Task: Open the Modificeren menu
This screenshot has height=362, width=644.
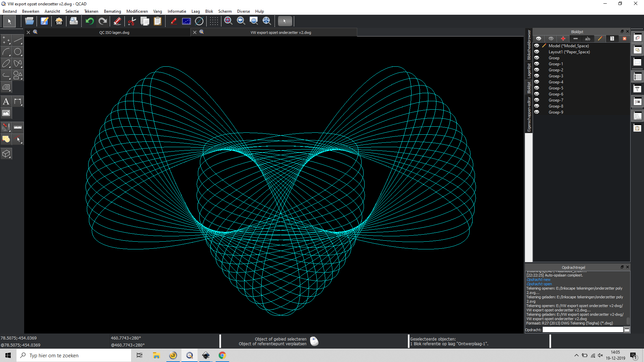Action: point(137,11)
